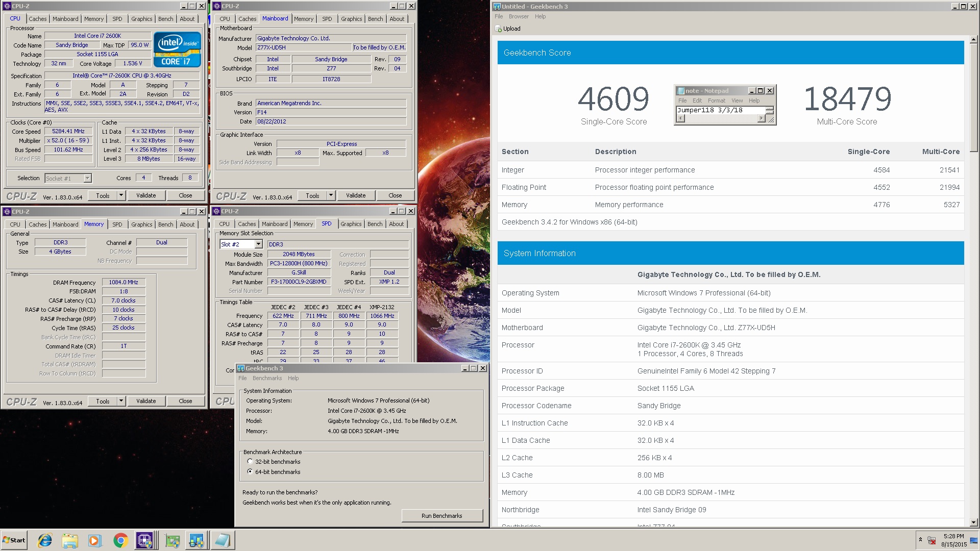Viewport: 980px width, 551px height.
Task: Click the XMP-2132 column header in Timings Table
Action: point(382,307)
